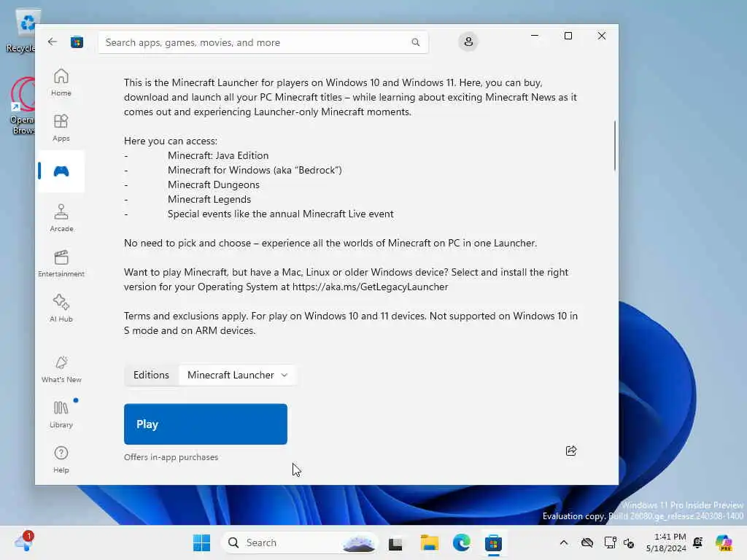Launch Microsoft Edge from taskbar
This screenshot has height=560, width=747.
click(461, 542)
